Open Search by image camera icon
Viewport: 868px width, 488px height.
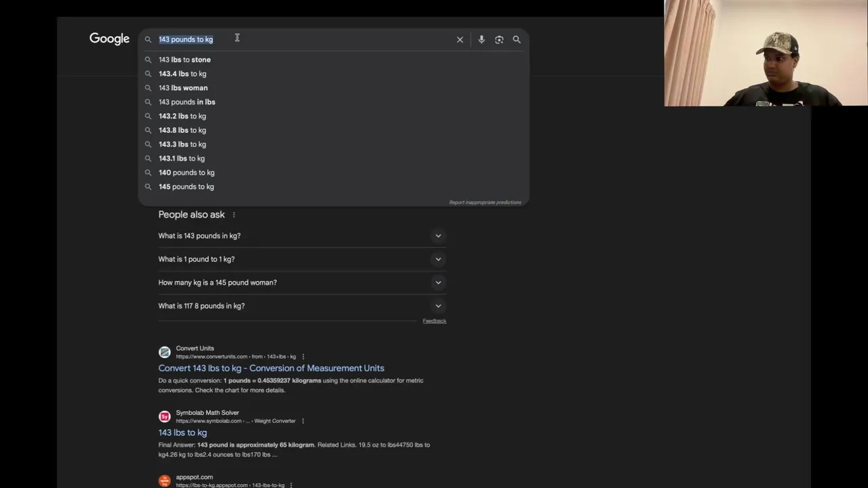pyautogui.click(x=499, y=39)
